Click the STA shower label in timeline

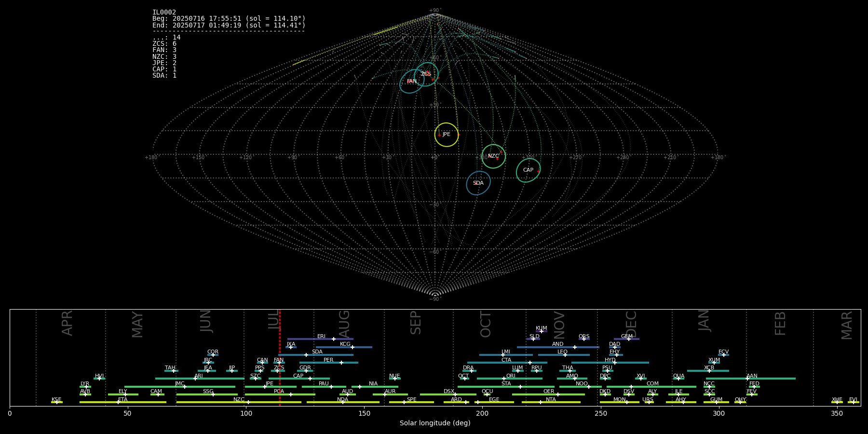click(506, 384)
